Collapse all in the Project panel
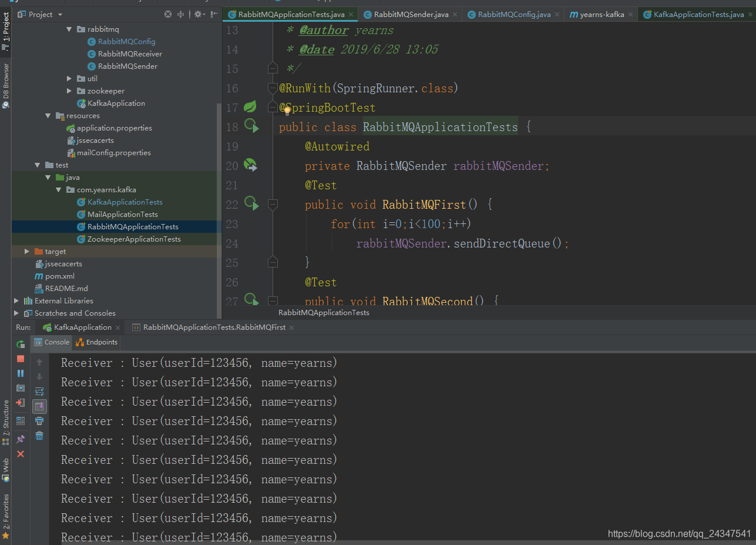Screen dimensions: 756x545 180,14
